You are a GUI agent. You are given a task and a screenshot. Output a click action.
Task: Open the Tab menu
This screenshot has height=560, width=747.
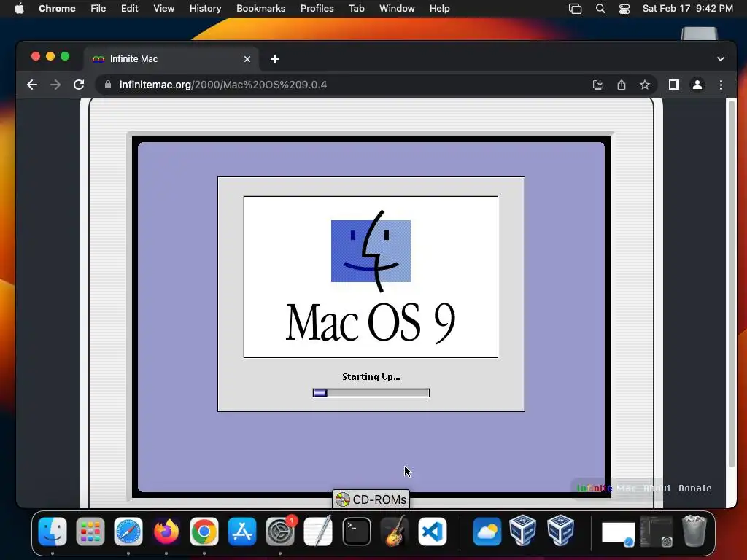click(356, 9)
